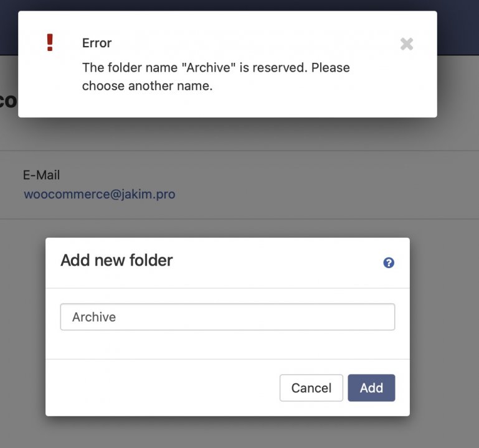Dismiss the error notification with the X
The image size is (479, 448).
click(x=407, y=44)
